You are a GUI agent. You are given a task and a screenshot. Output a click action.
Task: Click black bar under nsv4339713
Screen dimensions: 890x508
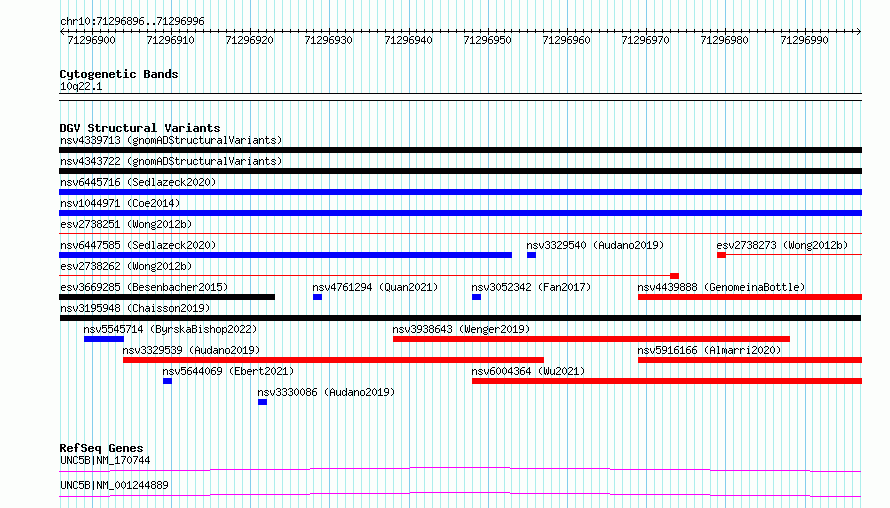460,150
